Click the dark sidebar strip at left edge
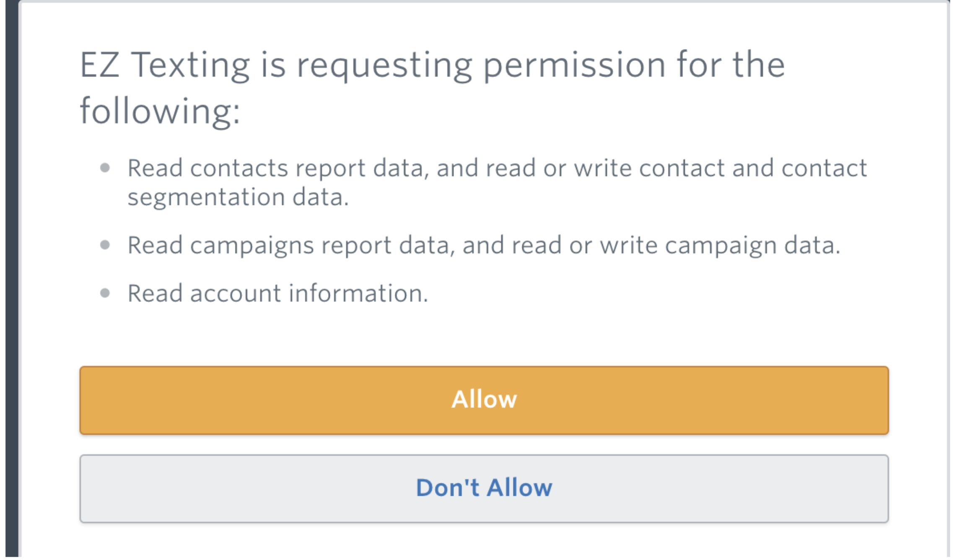 click(x=12, y=280)
